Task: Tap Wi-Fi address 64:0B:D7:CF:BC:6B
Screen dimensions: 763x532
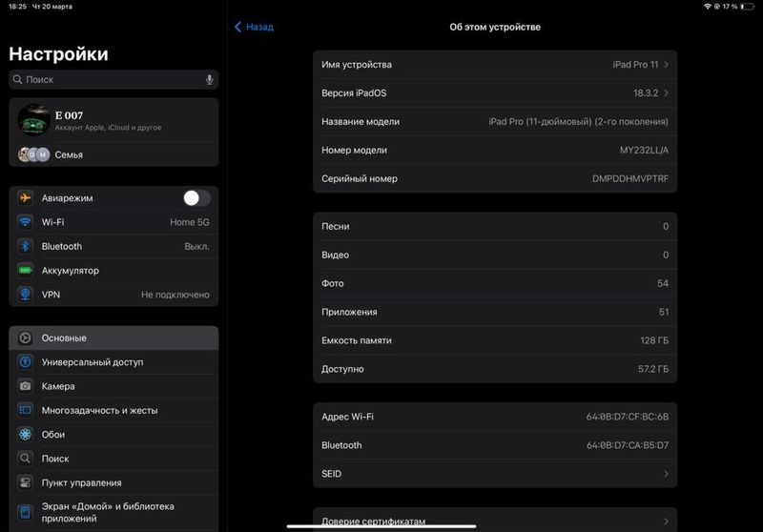Action: [628, 417]
